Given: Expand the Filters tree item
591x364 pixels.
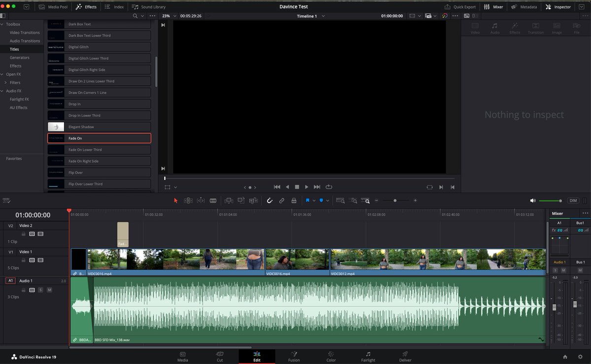Looking at the screenshot, I should [5, 83].
